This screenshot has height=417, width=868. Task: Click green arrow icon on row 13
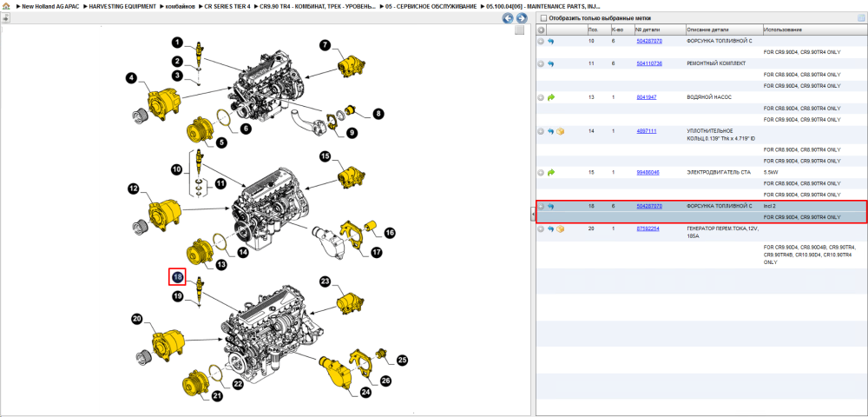tap(551, 97)
